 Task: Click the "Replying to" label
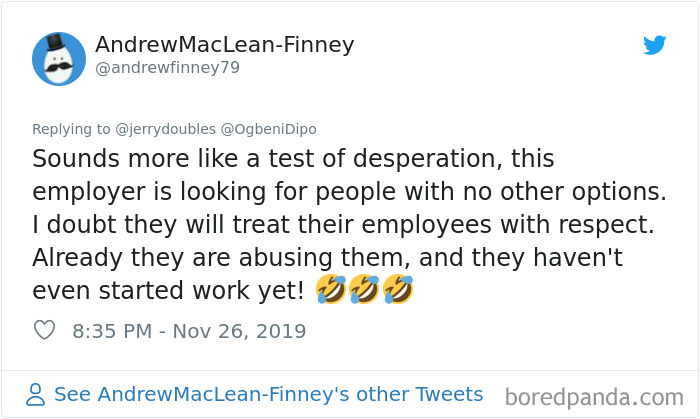coord(74,128)
